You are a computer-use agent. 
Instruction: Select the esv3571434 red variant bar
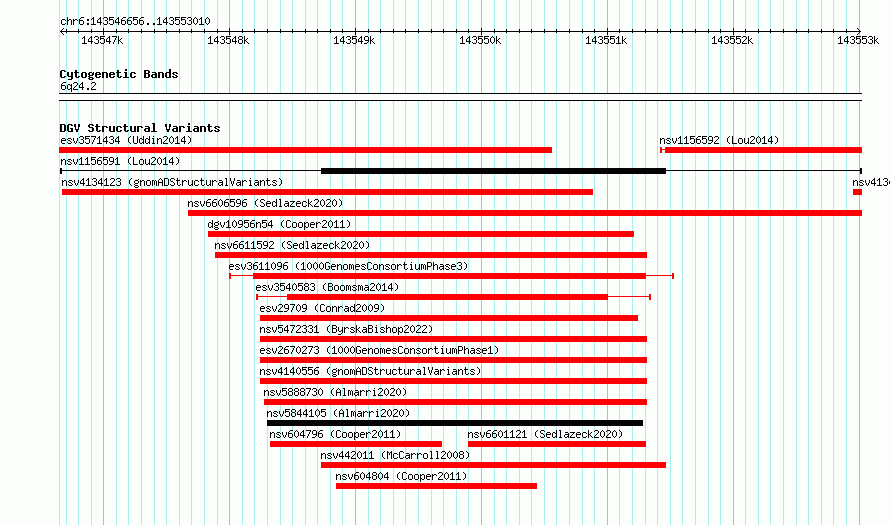pyautogui.click(x=305, y=150)
